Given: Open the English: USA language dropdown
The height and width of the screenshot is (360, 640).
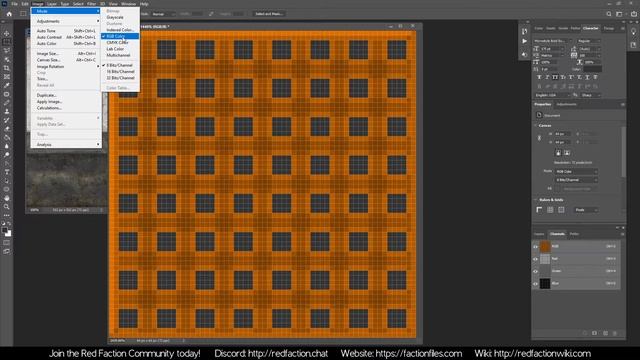Looking at the screenshot, I should coord(552,95).
